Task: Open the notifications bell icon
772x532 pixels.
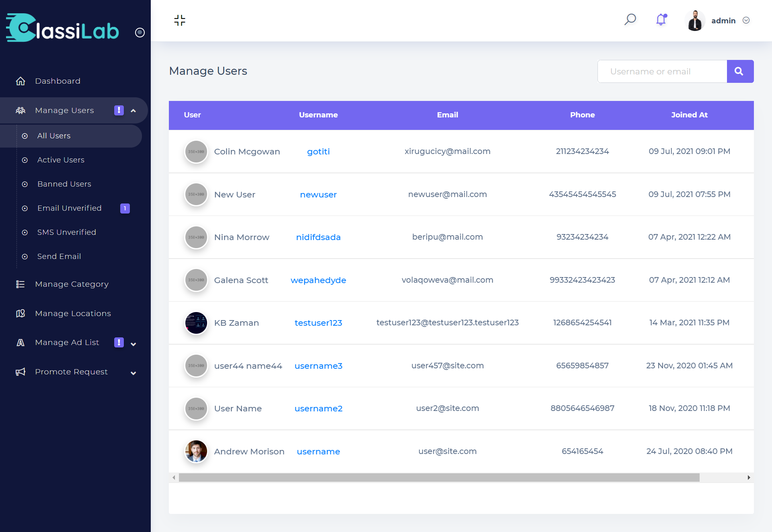Action: point(661,20)
